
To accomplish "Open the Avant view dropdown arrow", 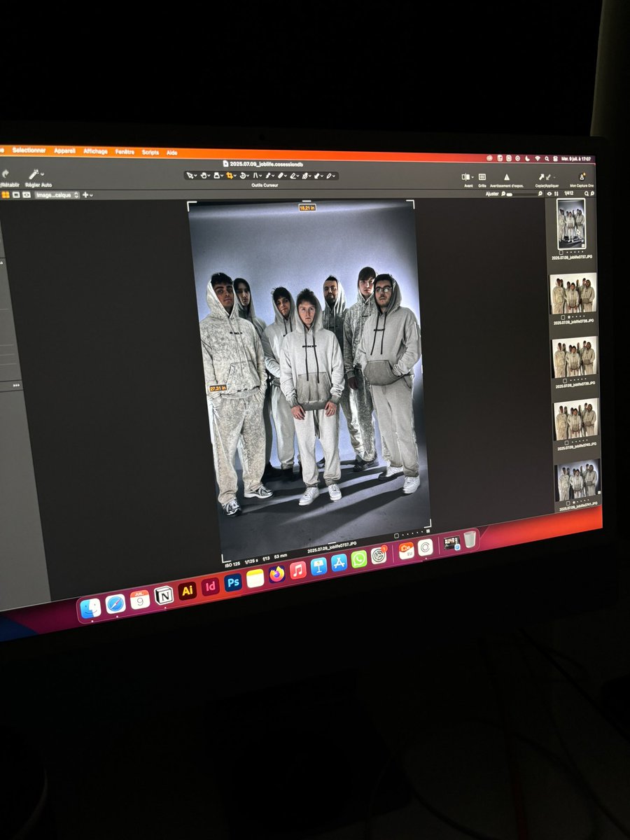I will pos(472,177).
